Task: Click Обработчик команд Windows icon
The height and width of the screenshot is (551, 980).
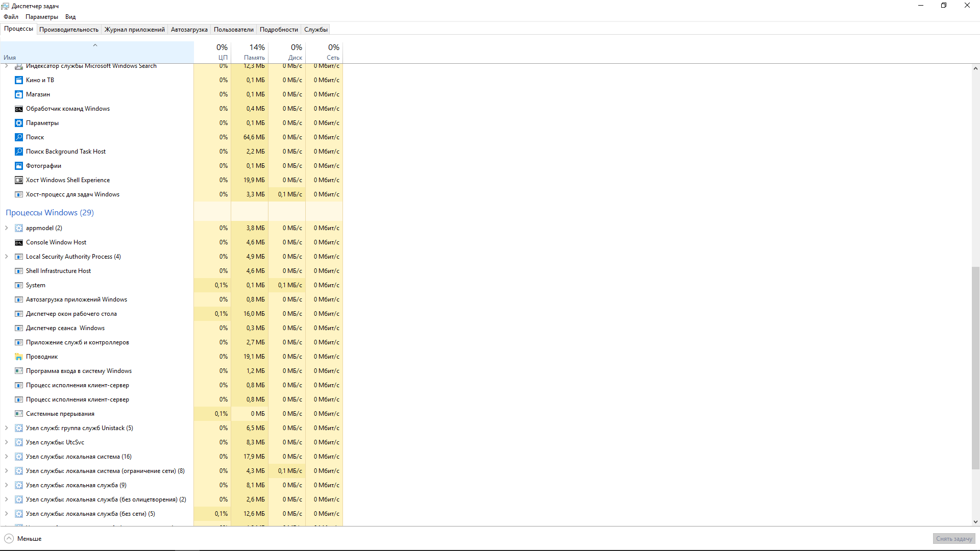Action: coord(19,109)
